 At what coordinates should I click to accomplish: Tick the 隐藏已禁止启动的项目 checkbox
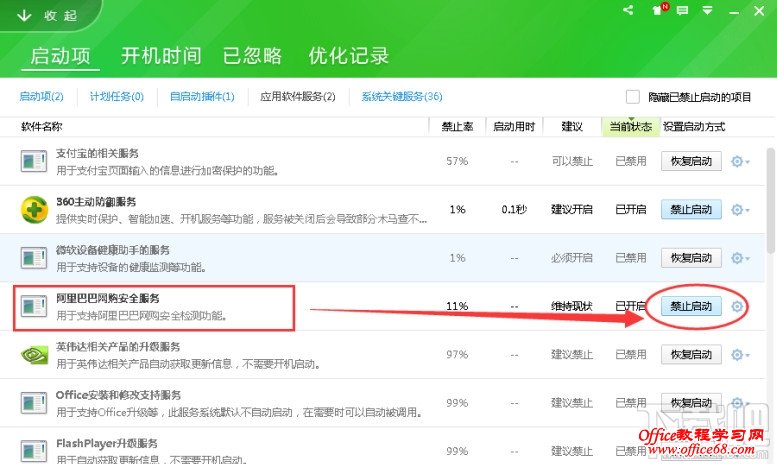632,97
